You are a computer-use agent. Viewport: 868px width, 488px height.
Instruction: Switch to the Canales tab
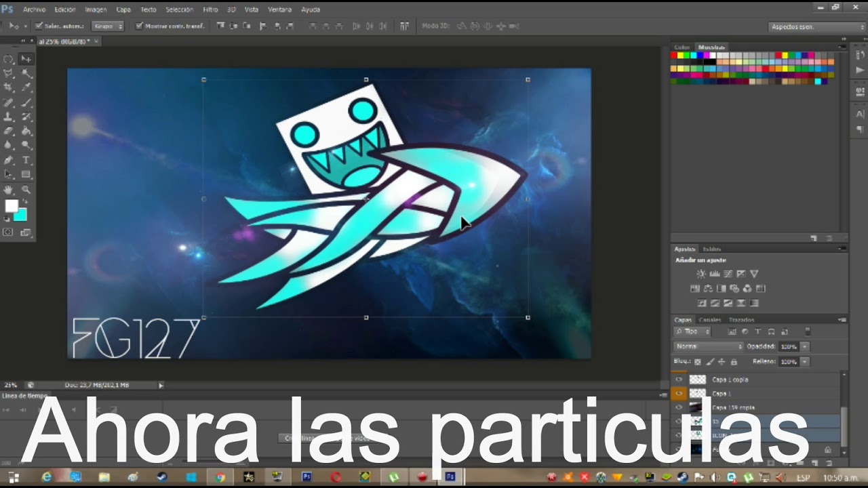(710, 320)
